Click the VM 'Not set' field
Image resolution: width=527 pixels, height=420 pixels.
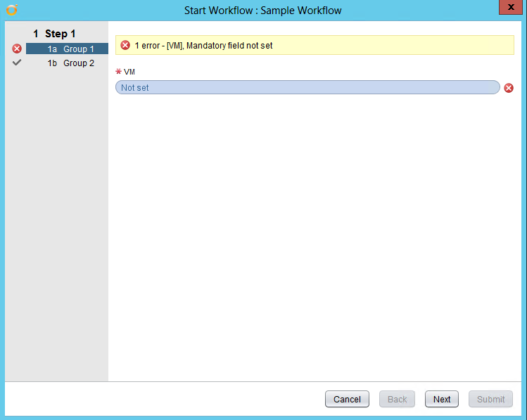pyautogui.click(x=307, y=88)
